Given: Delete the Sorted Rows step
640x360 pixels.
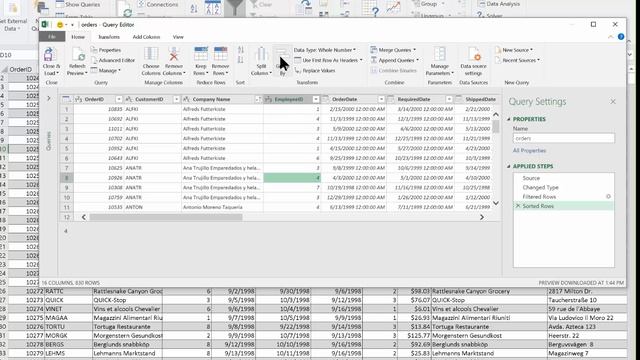Looking at the screenshot, I should coord(518,206).
